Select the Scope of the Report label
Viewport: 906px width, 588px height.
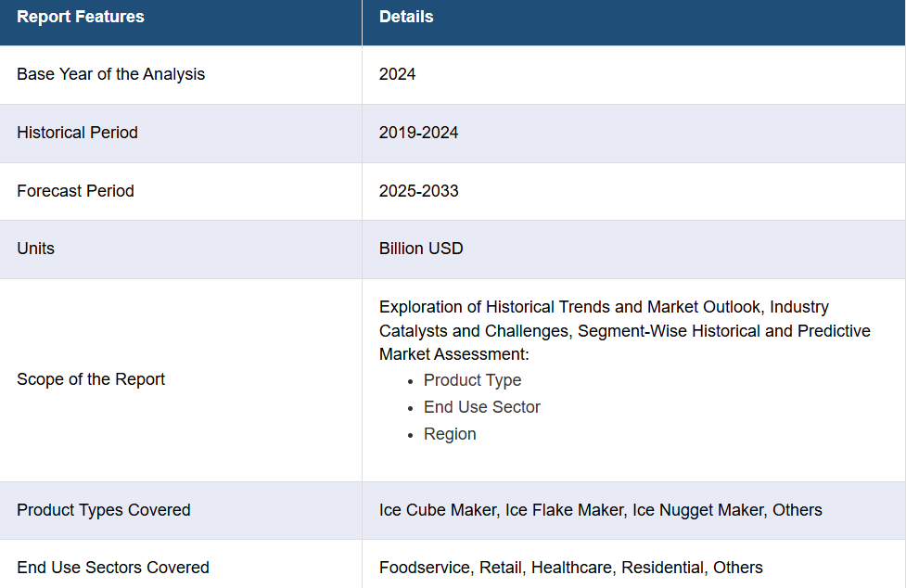tap(91, 379)
